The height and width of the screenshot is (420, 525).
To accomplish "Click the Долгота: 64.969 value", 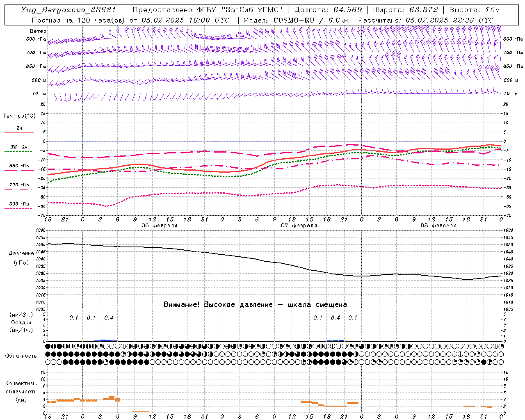I will click(x=328, y=10).
